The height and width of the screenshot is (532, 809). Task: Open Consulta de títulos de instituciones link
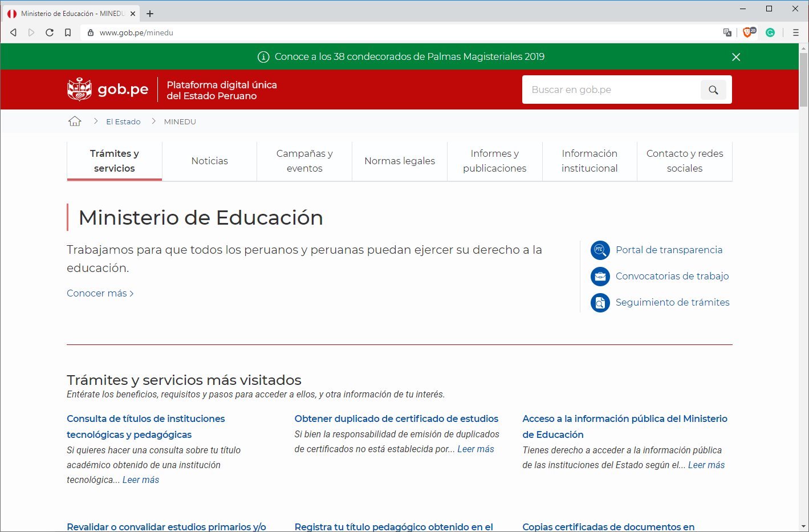click(x=146, y=427)
